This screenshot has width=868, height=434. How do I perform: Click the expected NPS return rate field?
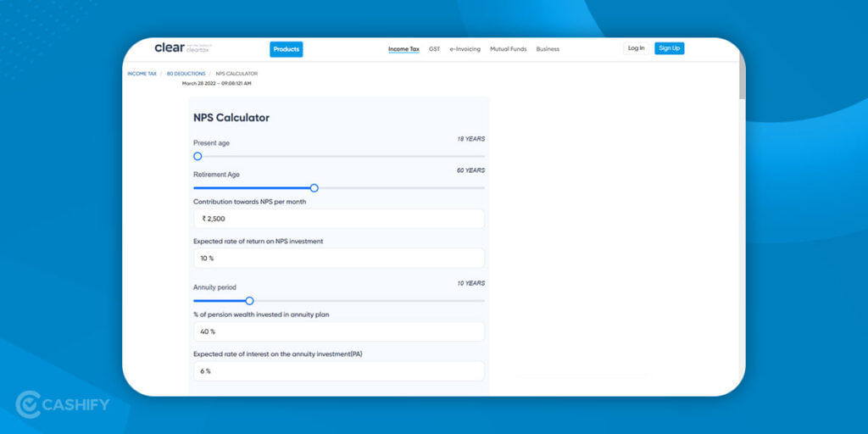click(x=339, y=259)
